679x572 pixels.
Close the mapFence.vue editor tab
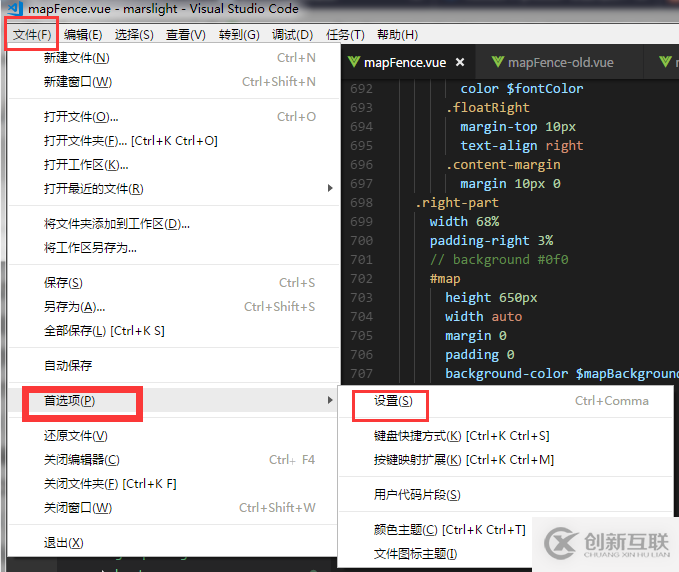click(460, 62)
